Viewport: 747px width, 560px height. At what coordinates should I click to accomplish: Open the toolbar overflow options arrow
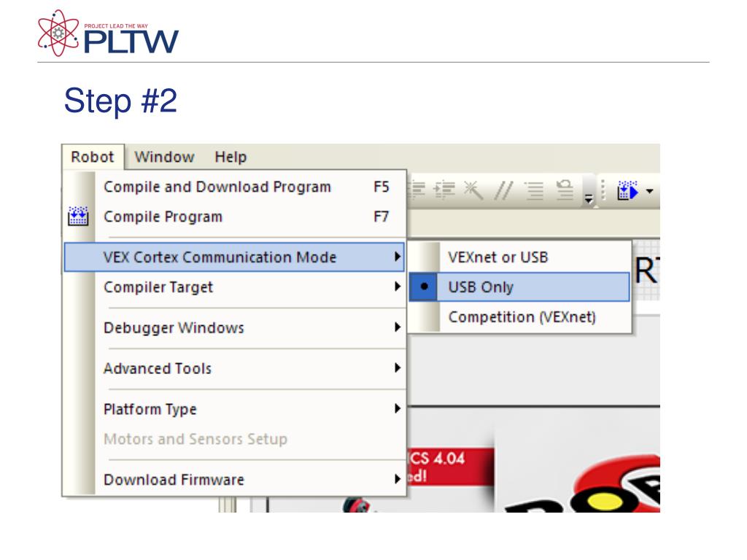tap(589, 198)
